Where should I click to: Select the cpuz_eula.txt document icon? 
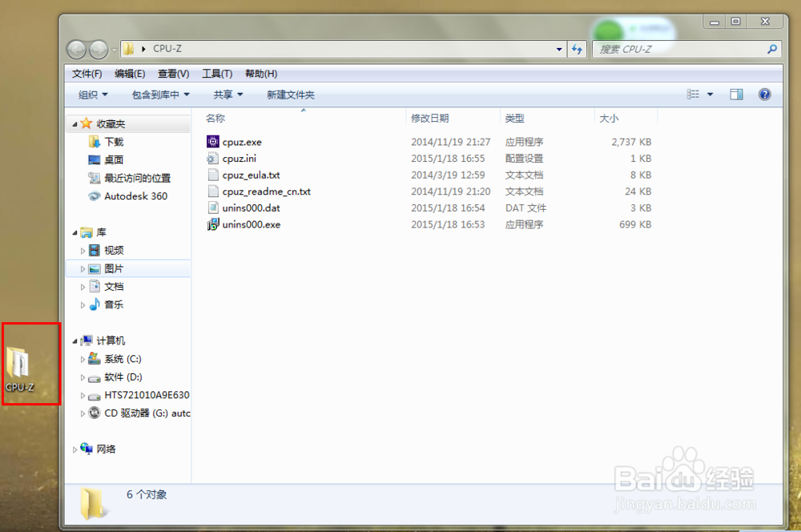tap(212, 175)
